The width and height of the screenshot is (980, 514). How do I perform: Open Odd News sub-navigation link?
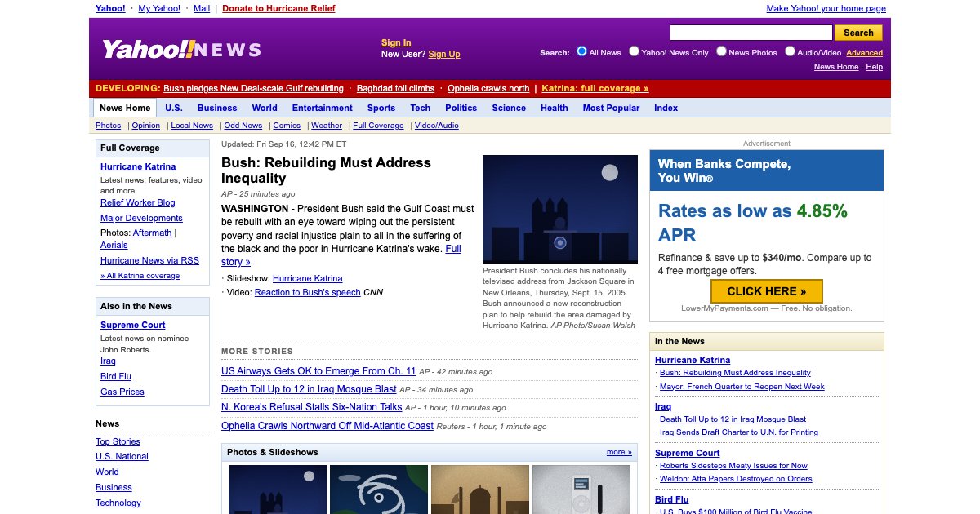[243, 126]
